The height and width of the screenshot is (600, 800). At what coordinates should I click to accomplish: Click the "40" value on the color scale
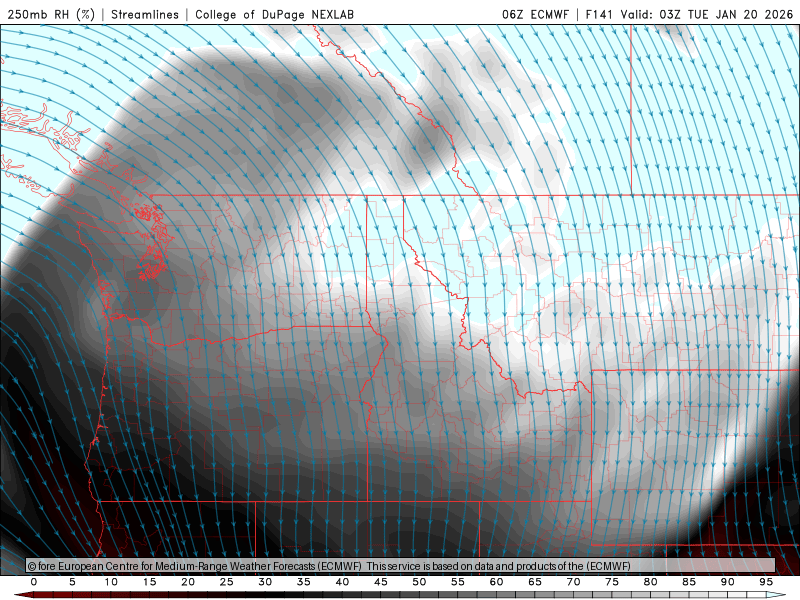coord(342,582)
